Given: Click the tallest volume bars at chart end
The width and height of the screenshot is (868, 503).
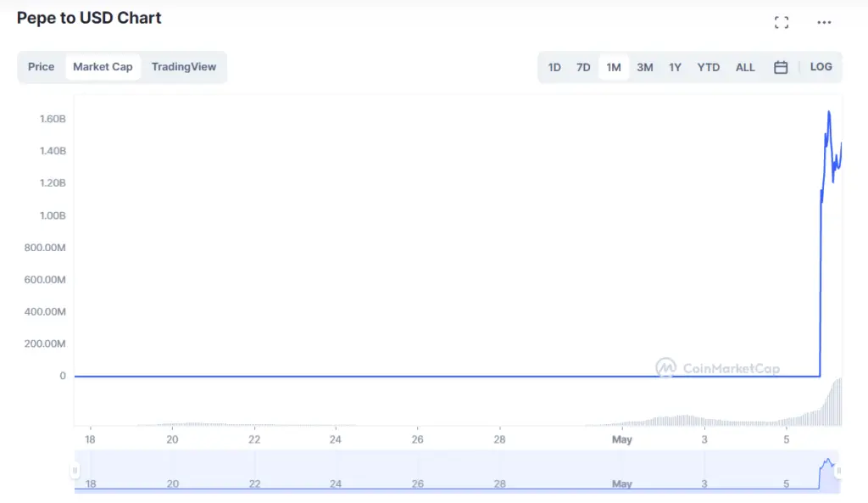Looking at the screenshot, I should click(838, 401).
